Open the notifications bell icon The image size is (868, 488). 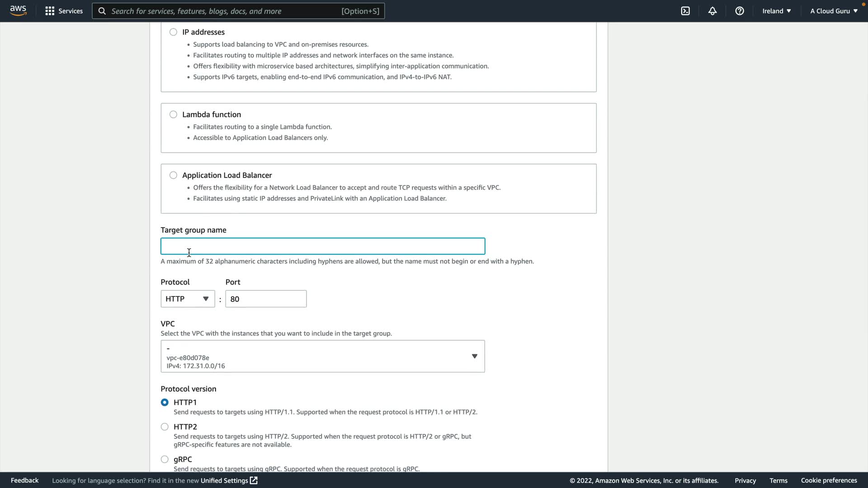click(x=712, y=11)
